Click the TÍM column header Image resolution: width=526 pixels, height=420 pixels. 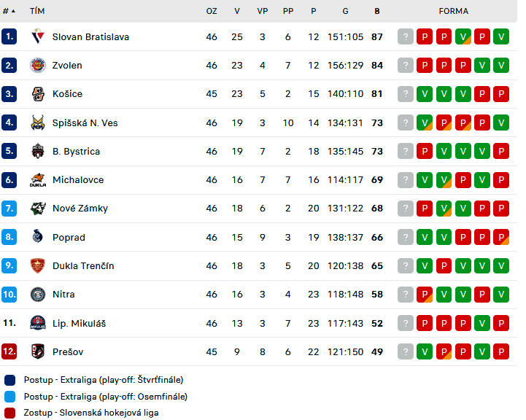[37, 11]
